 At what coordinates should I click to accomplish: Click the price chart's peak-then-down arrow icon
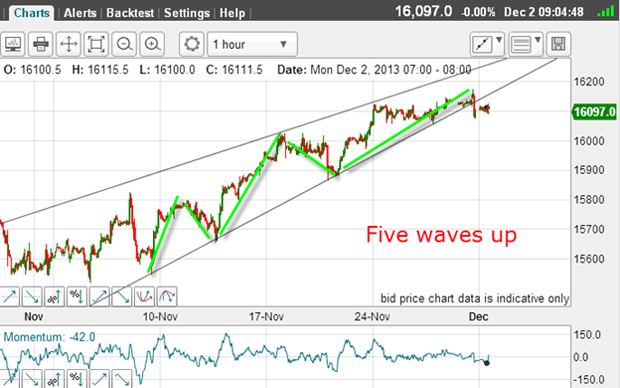(122, 296)
